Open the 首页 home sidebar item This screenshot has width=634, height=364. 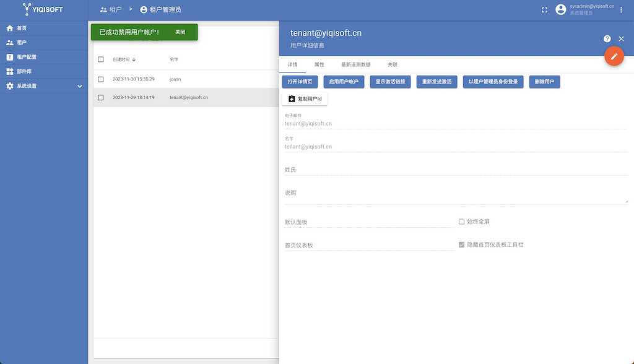[x=44, y=28]
